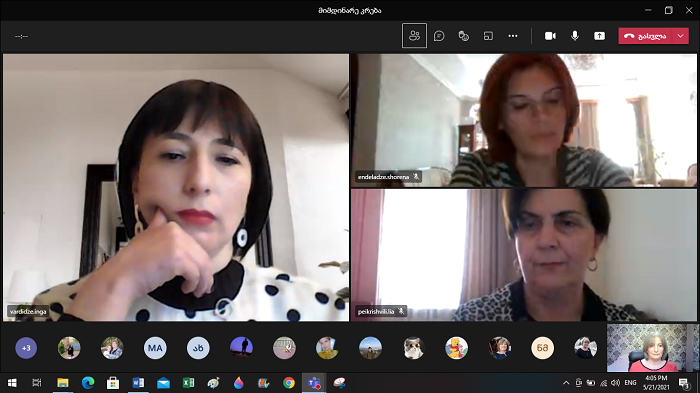Select the Winnie the Pooh participant avatar
Image resolution: width=700 pixels, height=393 pixels.
point(456,348)
